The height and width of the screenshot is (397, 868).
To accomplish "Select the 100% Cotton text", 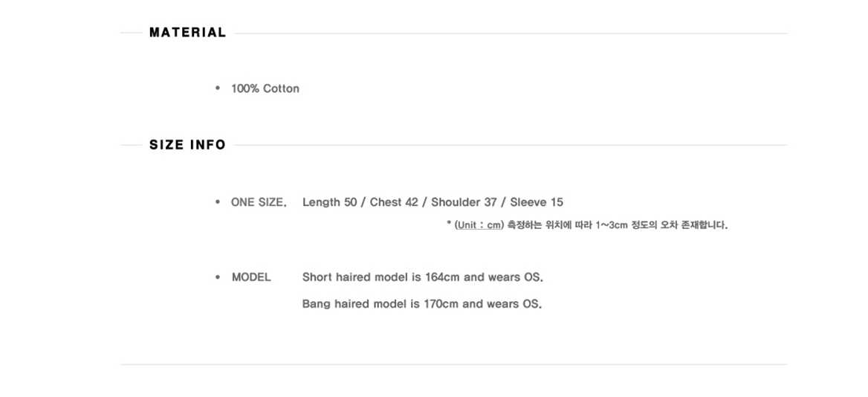I will point(265,88).
